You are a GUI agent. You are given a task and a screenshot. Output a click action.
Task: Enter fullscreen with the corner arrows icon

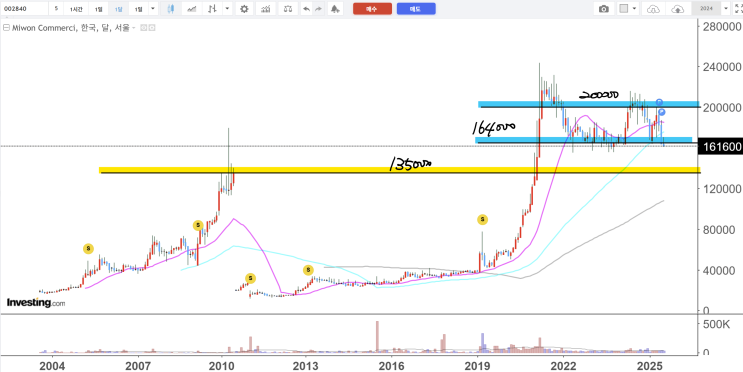pyautogui.click(x=738, y=9)
